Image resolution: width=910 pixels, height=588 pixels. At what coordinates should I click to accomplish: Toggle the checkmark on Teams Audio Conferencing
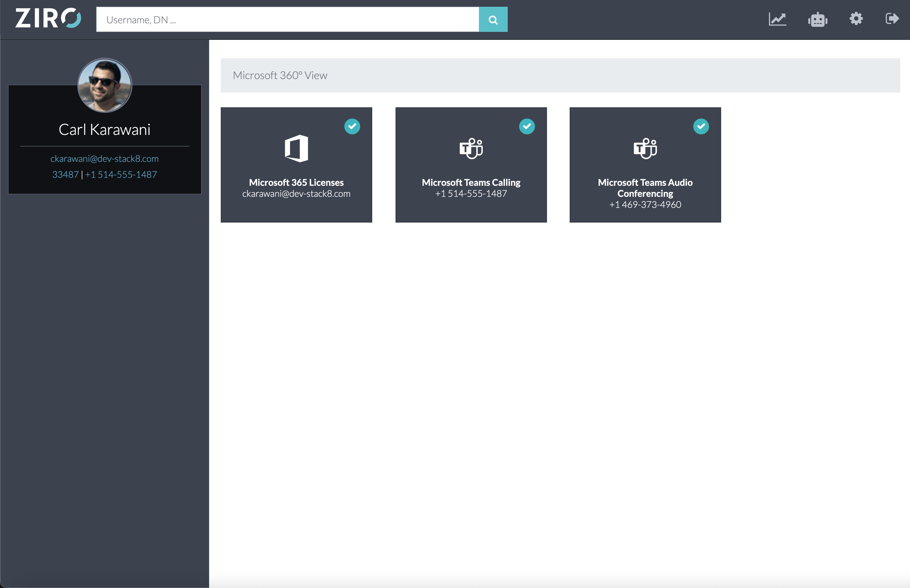(x=701, y=126)
